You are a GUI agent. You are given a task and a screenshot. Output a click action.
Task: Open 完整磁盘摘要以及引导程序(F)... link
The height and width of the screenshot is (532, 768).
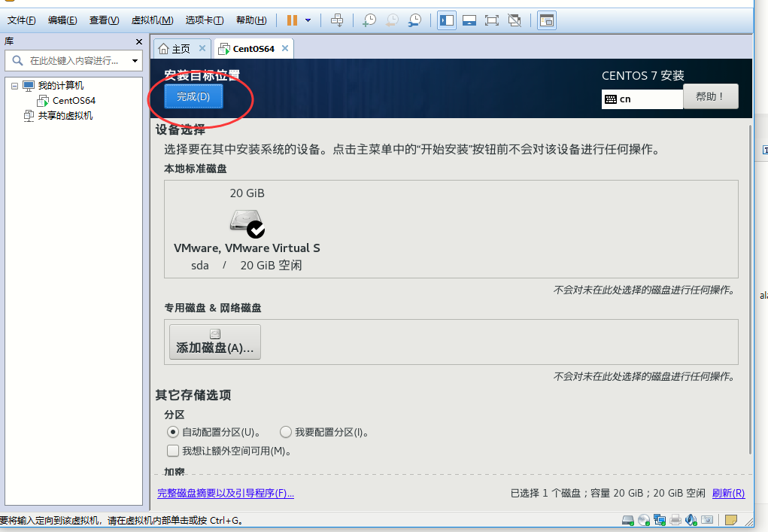click(226, 494)
